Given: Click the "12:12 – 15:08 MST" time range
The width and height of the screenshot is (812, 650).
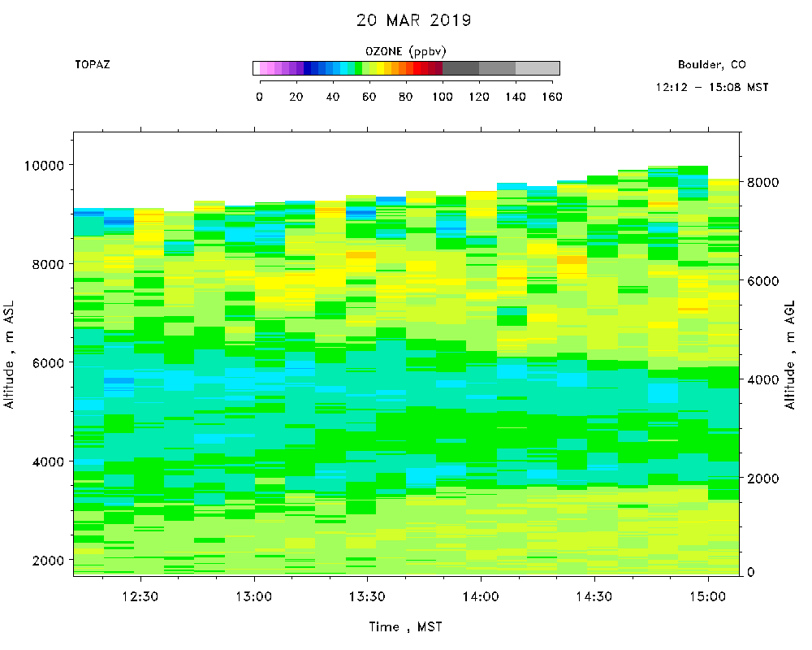Looking at the screenshot, I should (712, 87).
